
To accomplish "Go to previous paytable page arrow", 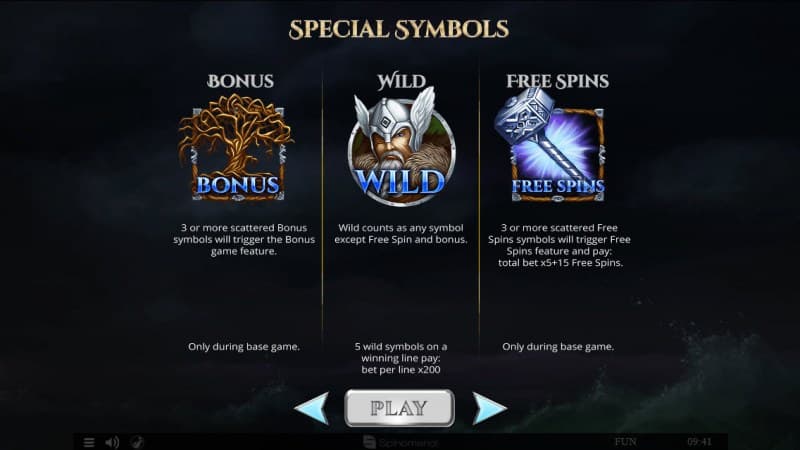I will click(312, 408).
